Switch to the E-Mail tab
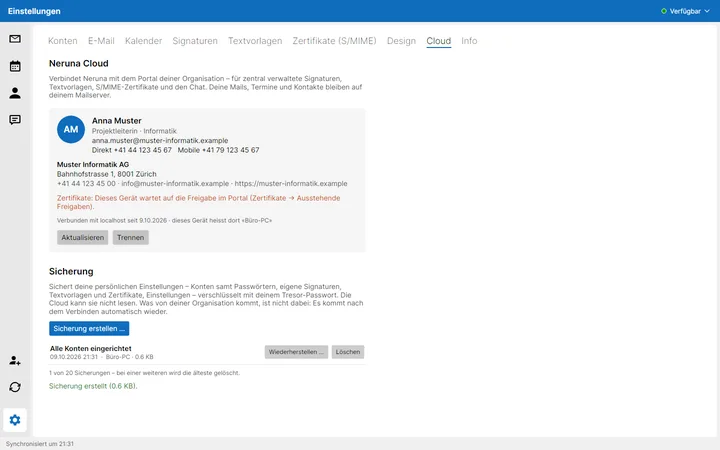The width and height of the screenshot is (720, 450). [101, 41]
